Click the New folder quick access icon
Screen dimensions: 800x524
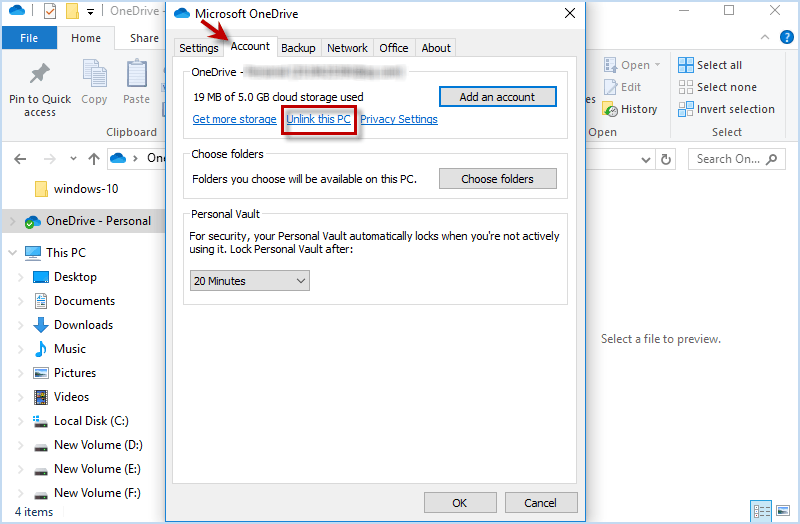(72, 11)
